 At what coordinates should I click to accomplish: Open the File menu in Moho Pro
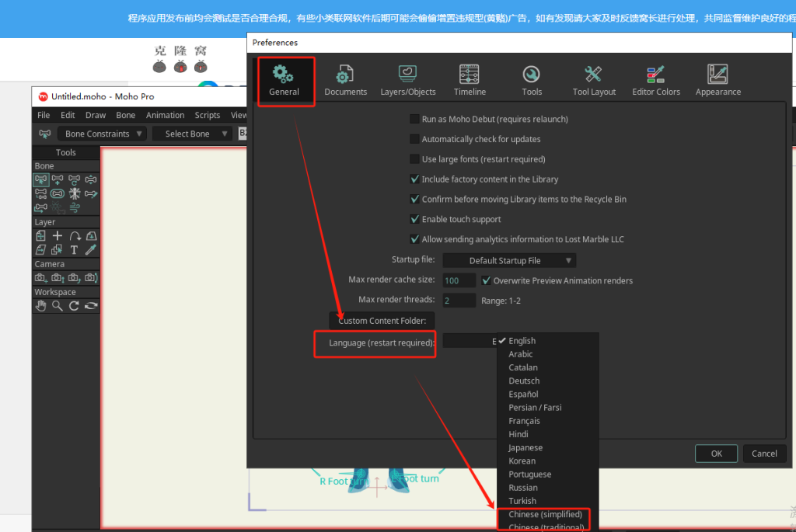pyautogui.click(x=44, y=115)
